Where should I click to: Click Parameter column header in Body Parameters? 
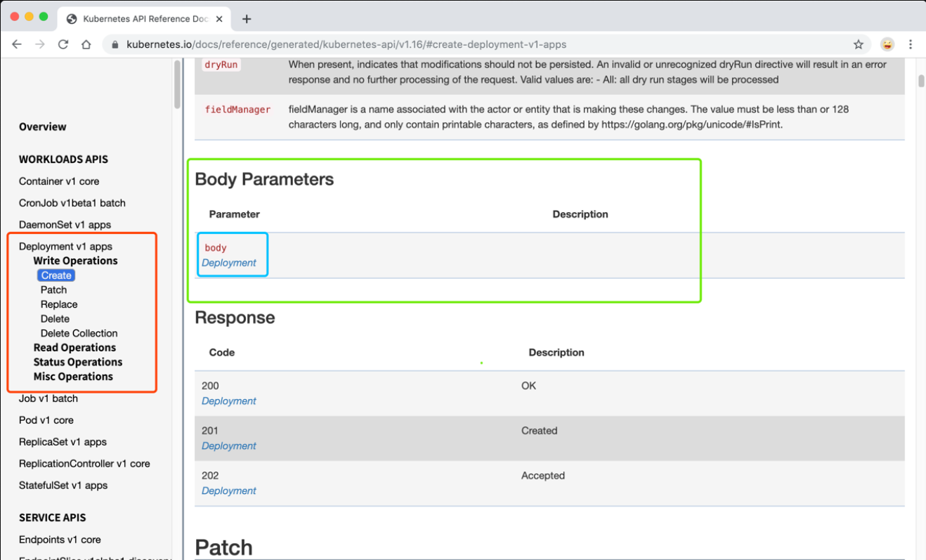click(235, 214)
